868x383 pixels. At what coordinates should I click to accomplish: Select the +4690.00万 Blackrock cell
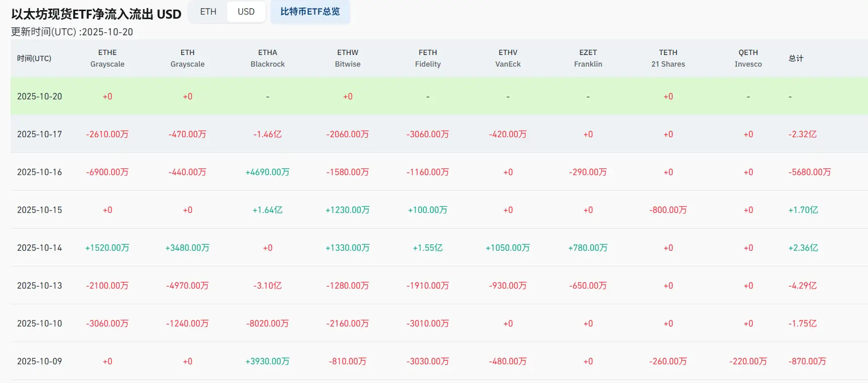pyautogui.click(x=267, y=172)
